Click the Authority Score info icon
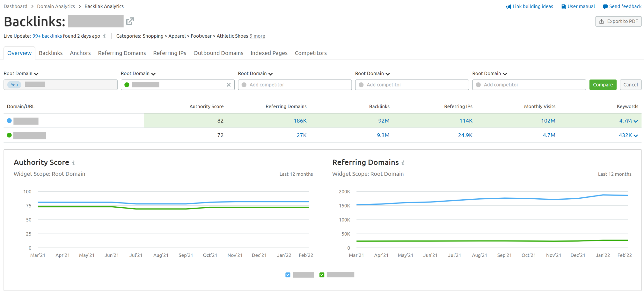The height and width of the screenshot is (295, 644). click(x=73, y=163)
